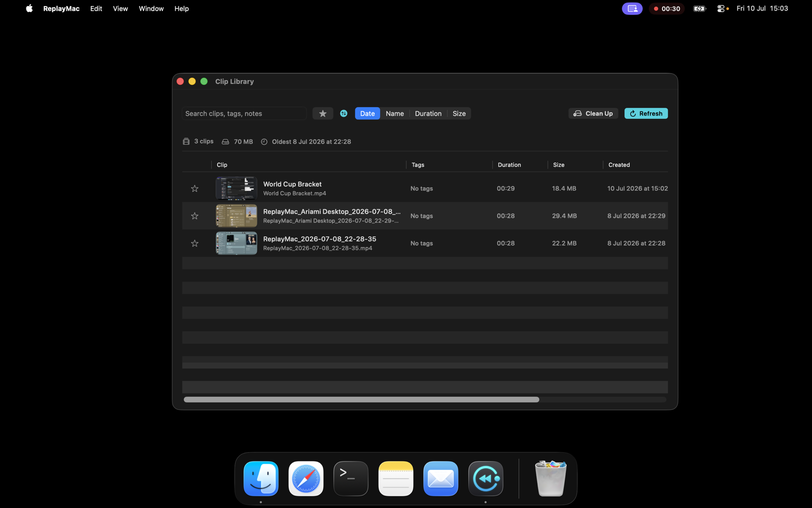Viewport: 812px width, 508px height.
Task: Click the '18.4 MB' size value
Action: coord(564,188)
